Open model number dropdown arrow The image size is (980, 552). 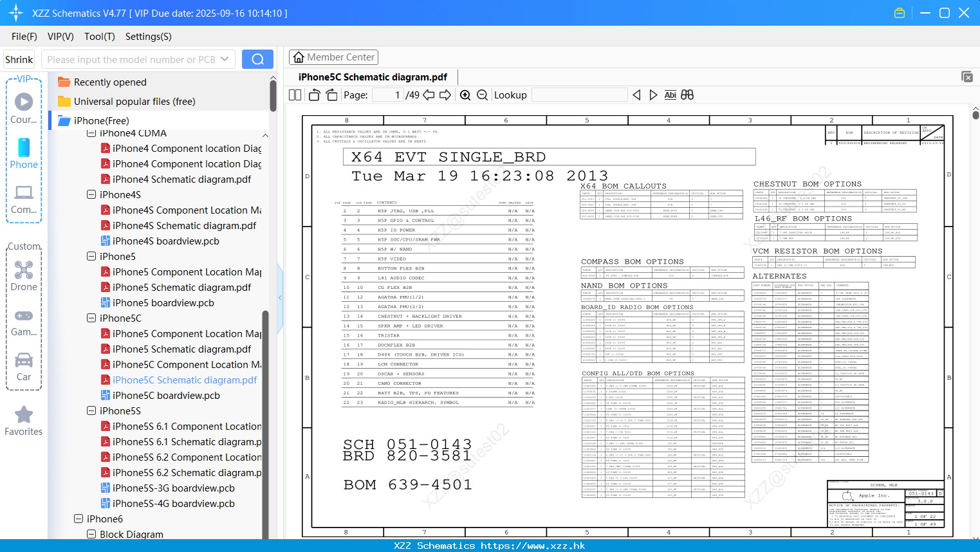[225, 59]
